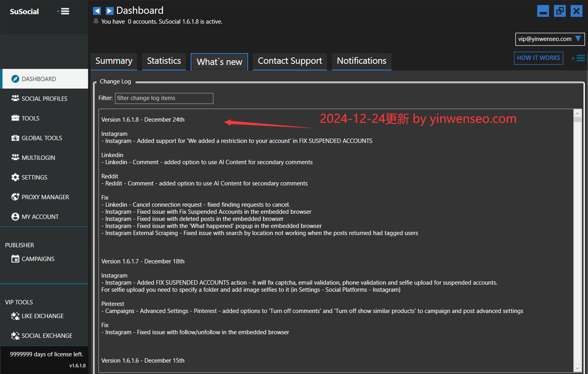Click 'Version 1.6.1.6 - December 15th' heading
The height and width of the screenshot is (374, 588).
click(143, 361)
